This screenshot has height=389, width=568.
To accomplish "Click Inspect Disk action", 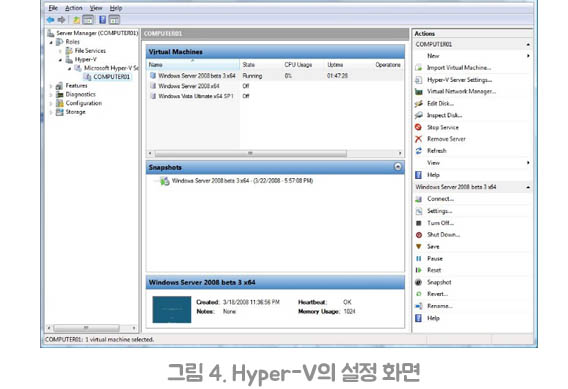I will tap(444, 115).
